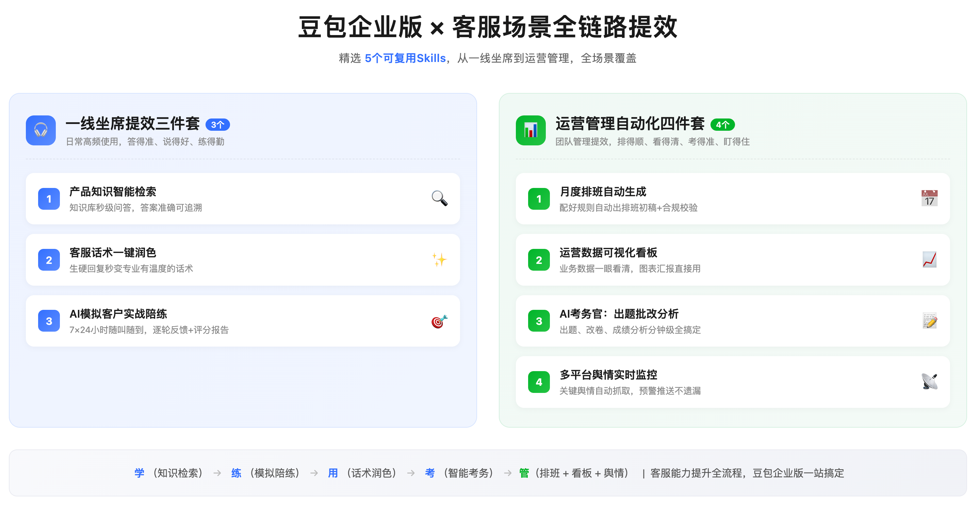Click the dartboard target icon
This screenshot has height=508, width=980.
tap(439, 321)
